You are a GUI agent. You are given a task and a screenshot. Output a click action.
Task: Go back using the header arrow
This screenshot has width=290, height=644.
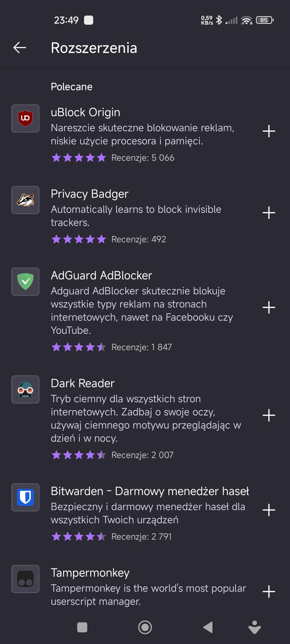(20, 48)
